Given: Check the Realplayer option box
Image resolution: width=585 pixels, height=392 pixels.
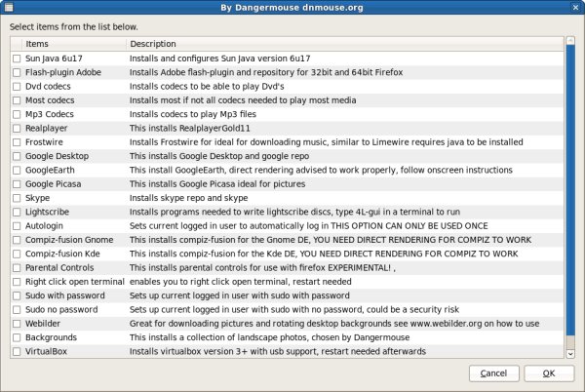Looking at the screenshot, I should pos(17,128).
